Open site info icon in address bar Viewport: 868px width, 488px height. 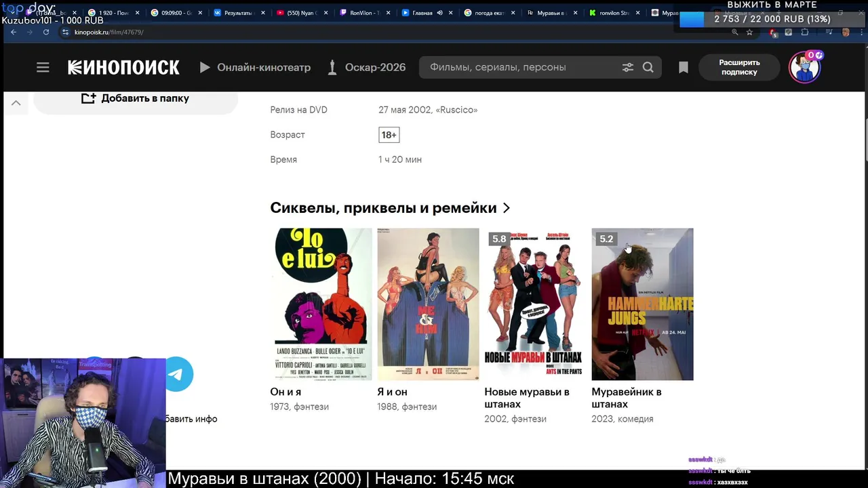point(66,32)
